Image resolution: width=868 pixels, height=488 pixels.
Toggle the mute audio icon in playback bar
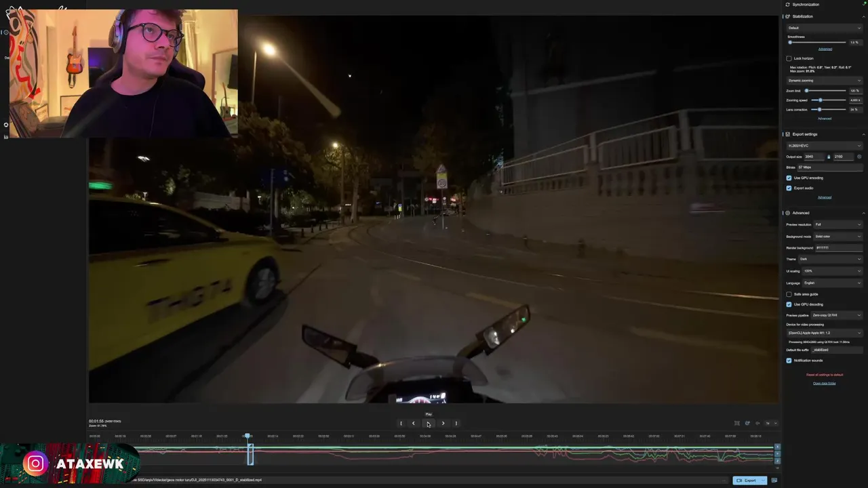click(757, 424)
